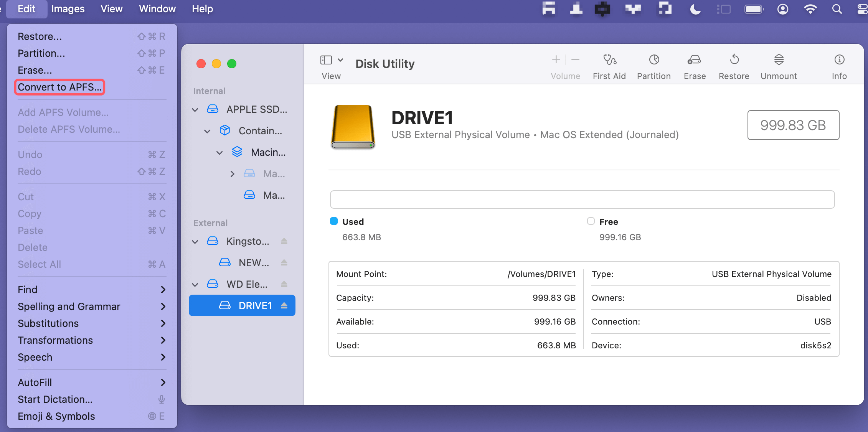Collapse the WD Elements disk tree
The width and height of the screenshot is (868, 432).
(195, 284)
